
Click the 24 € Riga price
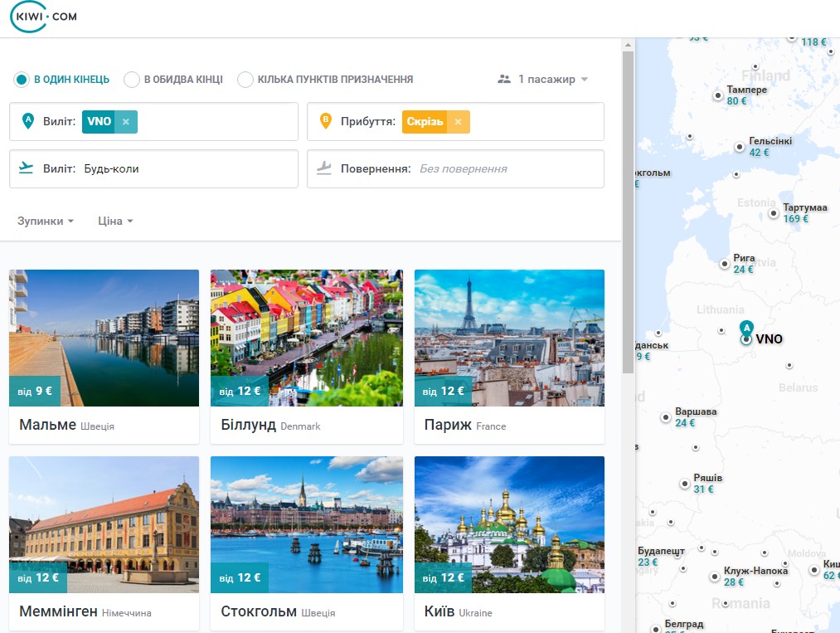pyautogui.click(x=743, y=269)
